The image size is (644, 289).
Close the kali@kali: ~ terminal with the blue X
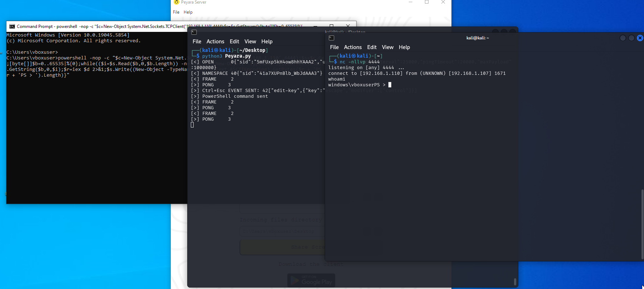click(640, 38)
